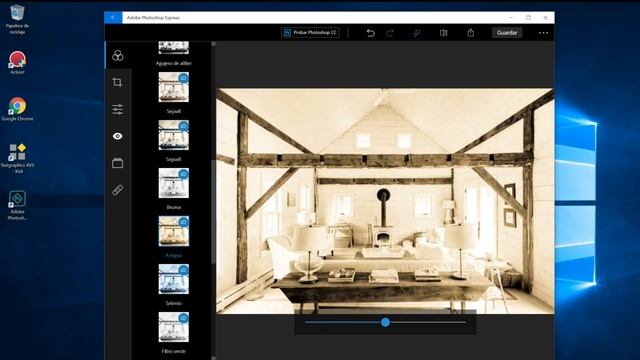Image resolution: width=640 pixels, height=360 pixels.
Task: Apply the Filtro verde look
Action: tap(174, 327)
